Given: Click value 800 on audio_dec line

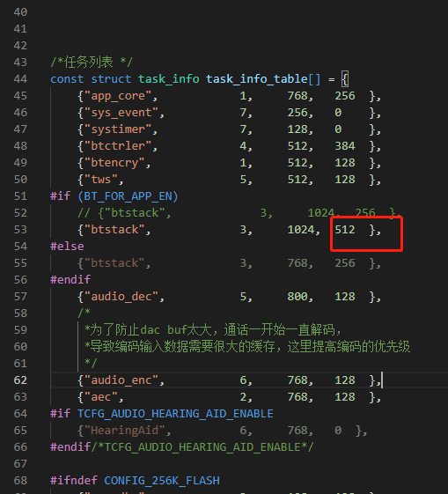Looking at the screenshot, I should [297, 296].
